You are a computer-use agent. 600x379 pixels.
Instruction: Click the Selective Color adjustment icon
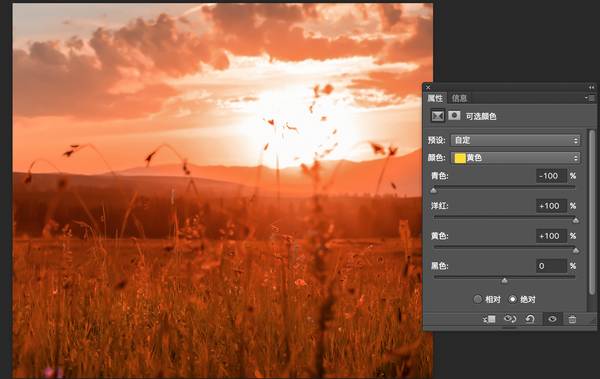[x=437, y=116]
